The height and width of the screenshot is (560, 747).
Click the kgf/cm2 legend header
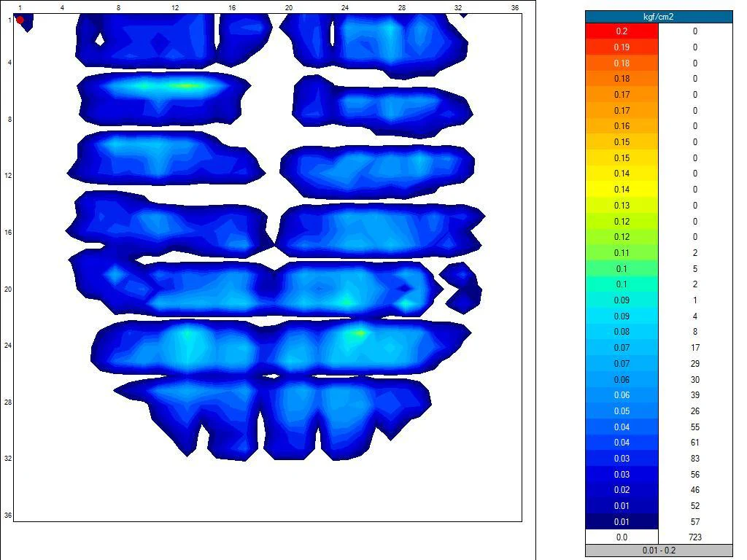click(x=658, y=16)
